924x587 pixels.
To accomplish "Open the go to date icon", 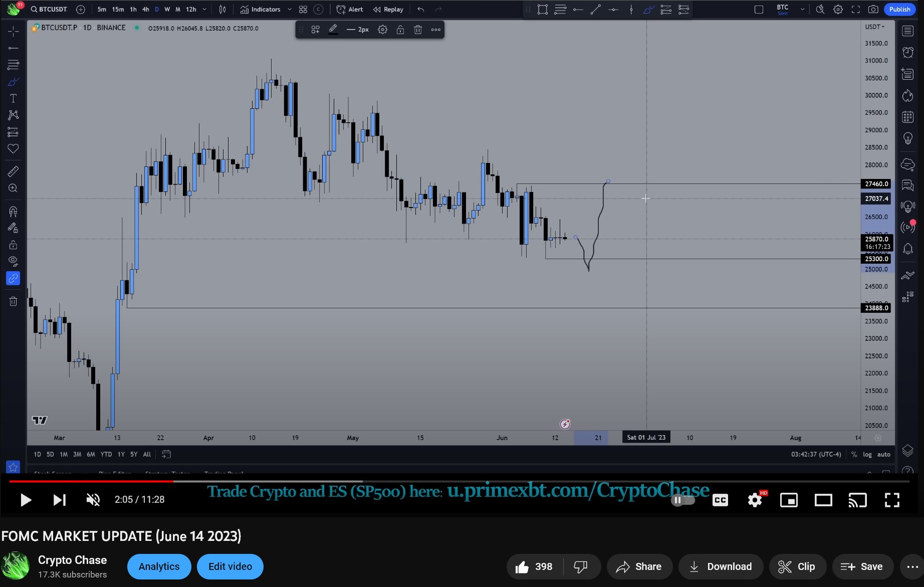I will (x=166, y=454).
